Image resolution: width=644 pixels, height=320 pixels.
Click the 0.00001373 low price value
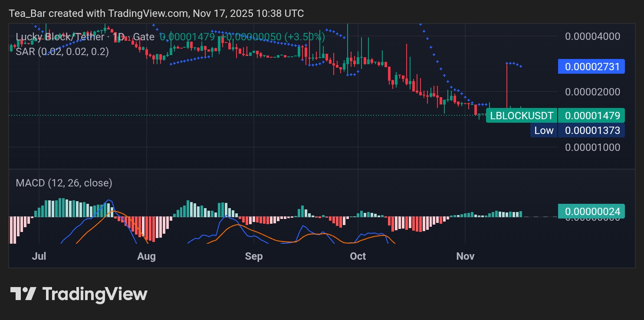(x=591, y=130)
